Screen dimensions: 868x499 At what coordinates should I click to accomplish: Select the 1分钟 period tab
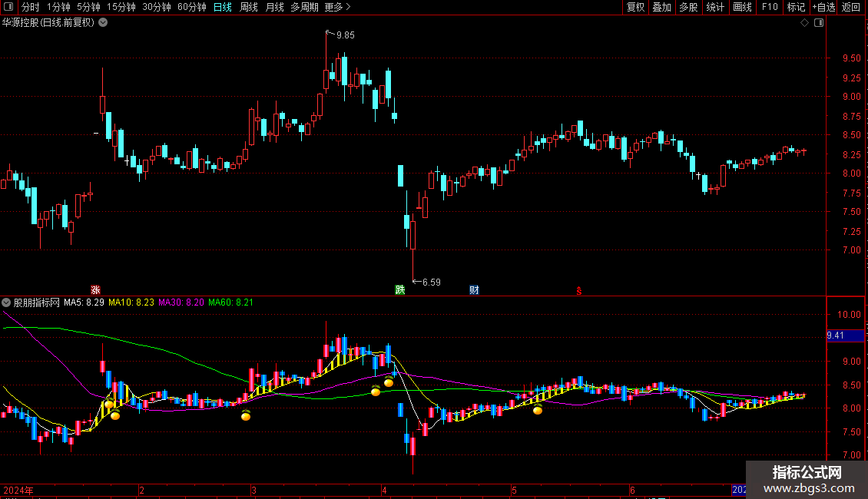coord(58,7)
